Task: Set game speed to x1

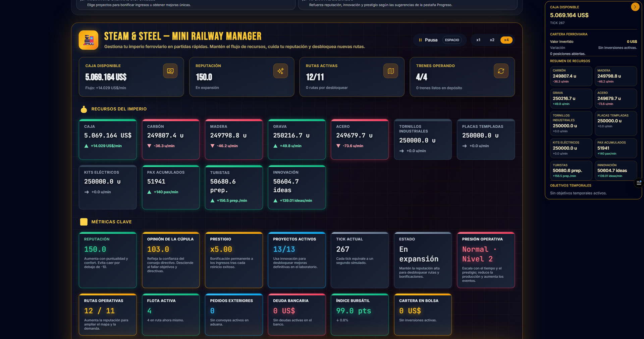Action: pos(478,40)
